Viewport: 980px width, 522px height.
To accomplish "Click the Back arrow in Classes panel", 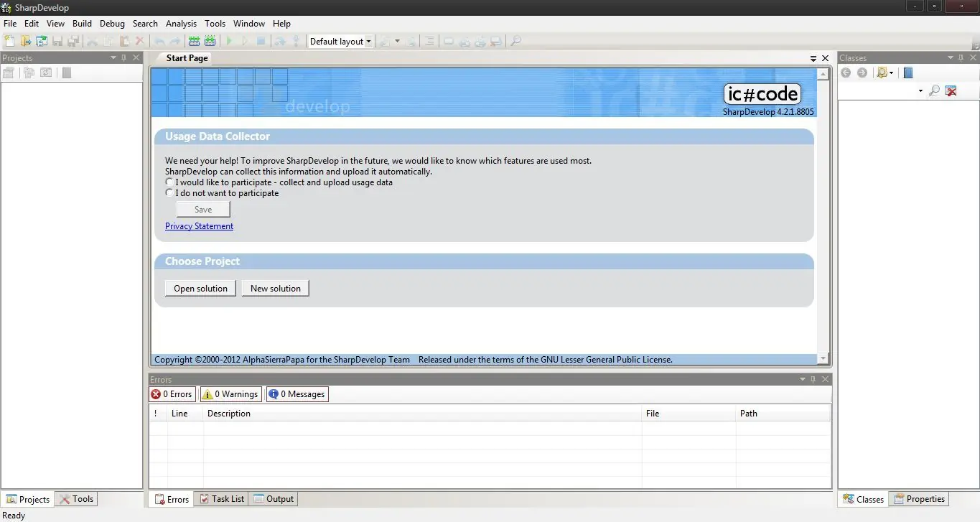I will coord(846,73).
